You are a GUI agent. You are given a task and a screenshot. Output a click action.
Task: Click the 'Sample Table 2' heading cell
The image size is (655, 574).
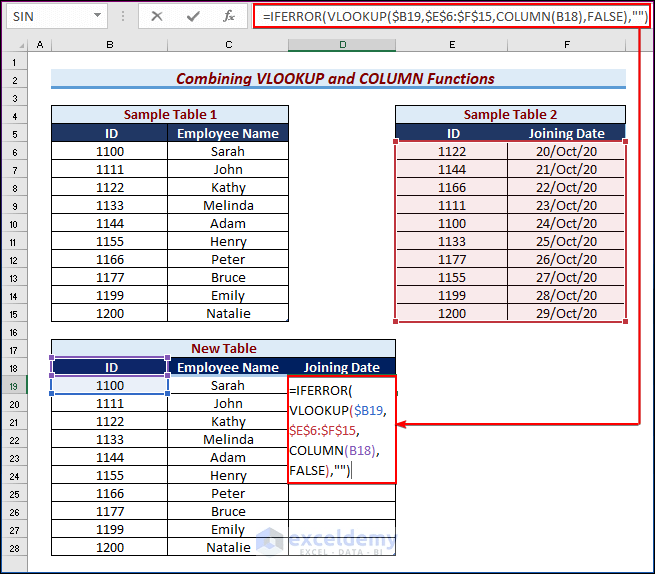(x=510, y=114)
